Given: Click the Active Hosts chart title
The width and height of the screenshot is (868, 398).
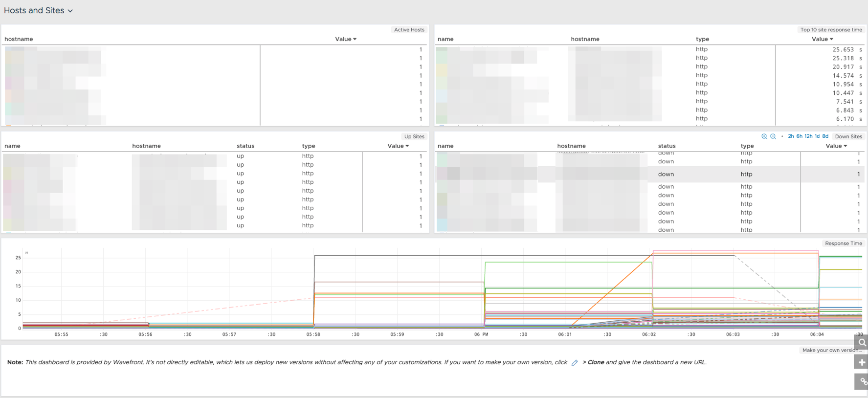Looking at the screenshot, I should point(409,30).
